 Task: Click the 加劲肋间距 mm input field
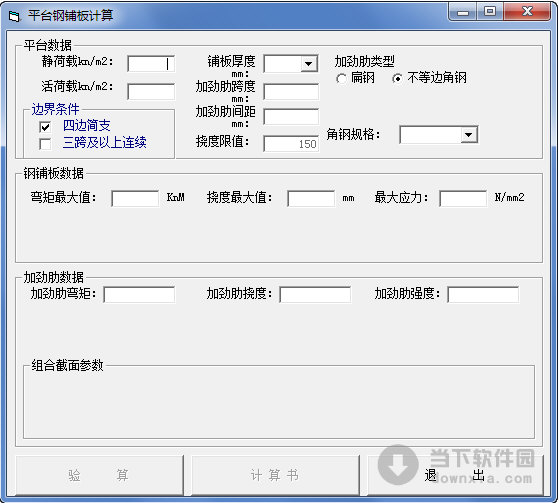(x=291, y=117)
